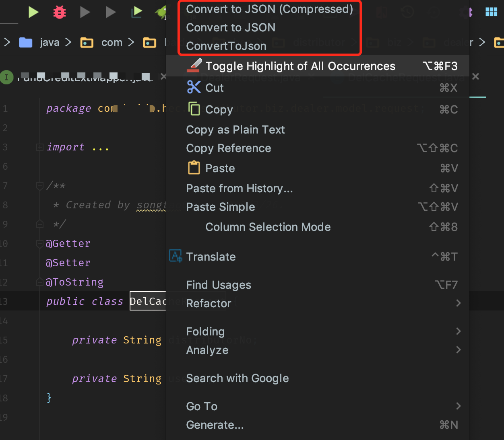This screenshot has height=440, width=504.
Task: Click the Paste clipboard icon
Action: (x=194, y=167)
